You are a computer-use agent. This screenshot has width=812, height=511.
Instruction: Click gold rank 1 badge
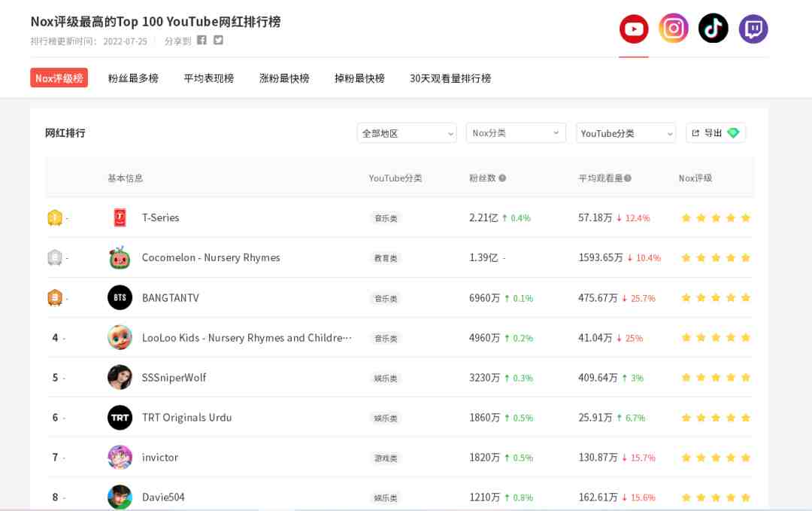click(x=55, y=217)
